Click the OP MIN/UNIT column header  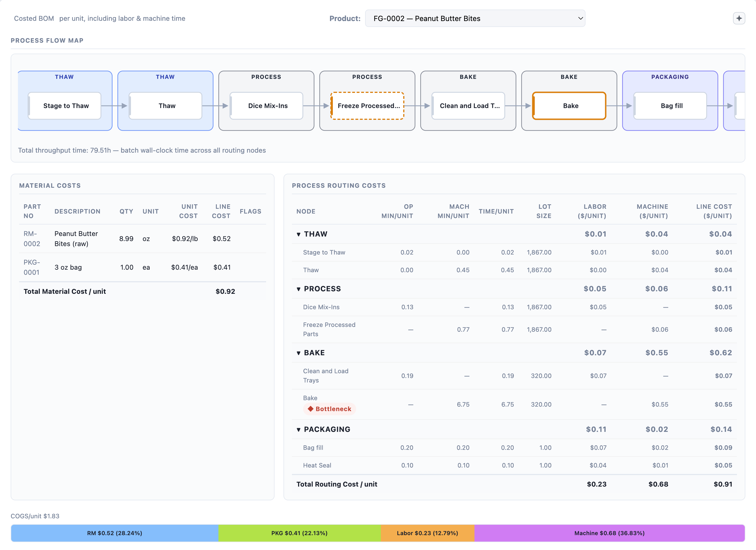(x=397, y=212)
